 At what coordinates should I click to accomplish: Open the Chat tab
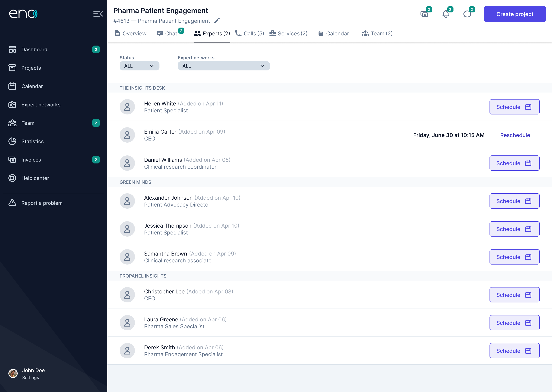(x=168, y=33)
